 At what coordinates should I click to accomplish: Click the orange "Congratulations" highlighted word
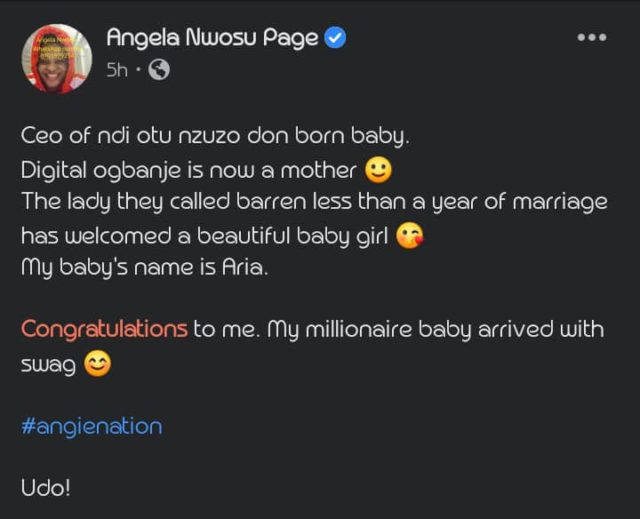(104, 329)
